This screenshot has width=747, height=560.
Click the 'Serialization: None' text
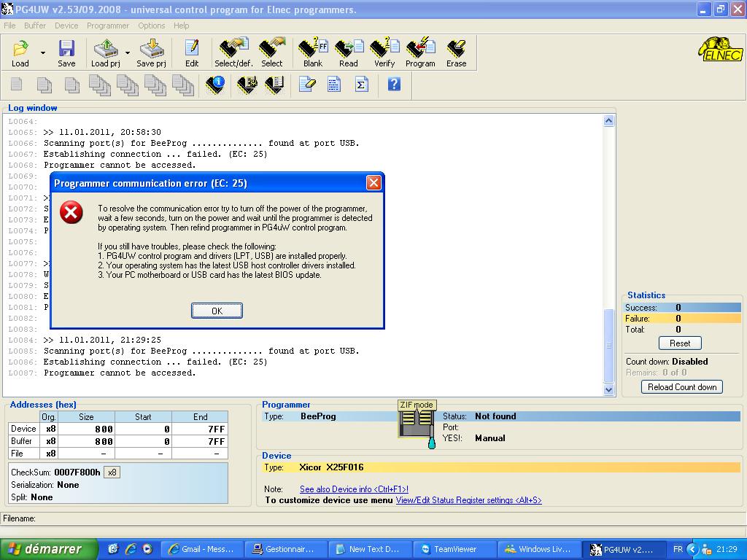pos(44,485)
